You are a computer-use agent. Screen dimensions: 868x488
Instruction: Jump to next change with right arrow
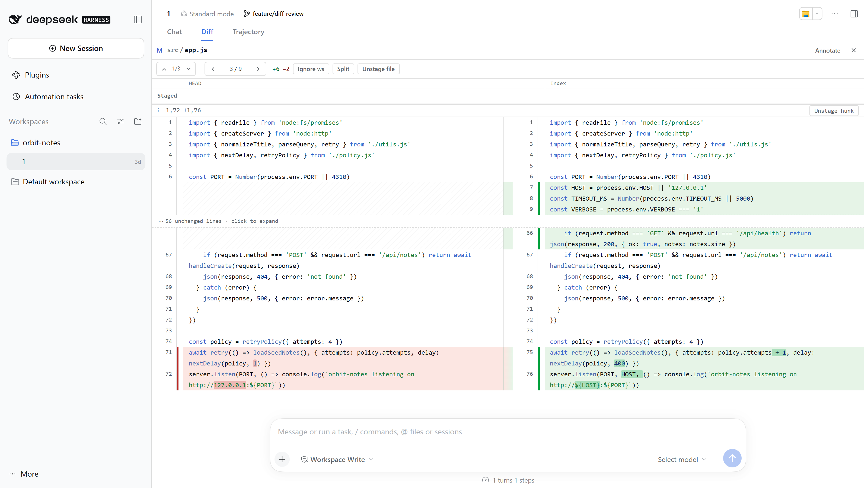tap(258, 69)
